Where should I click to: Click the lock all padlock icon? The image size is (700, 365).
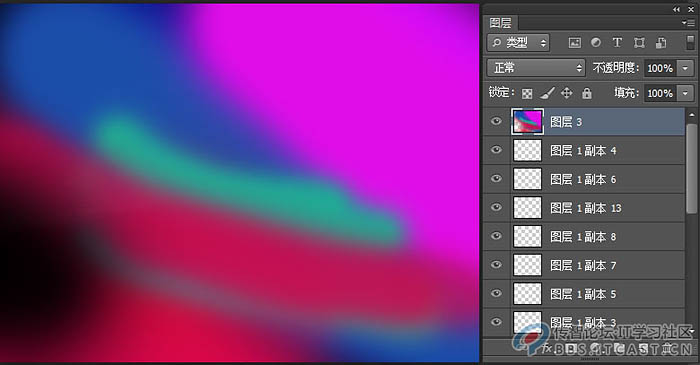coord(587,93)
